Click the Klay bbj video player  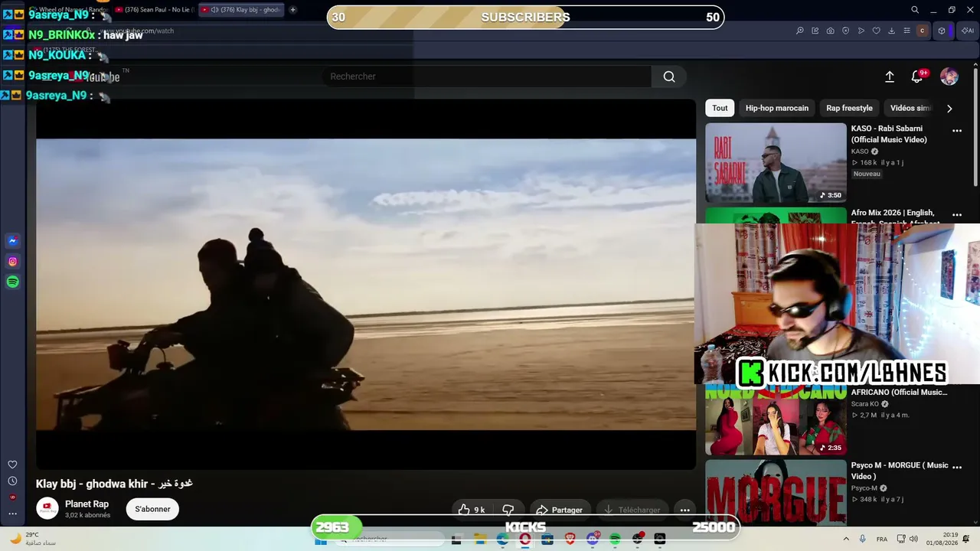point(366,284)
